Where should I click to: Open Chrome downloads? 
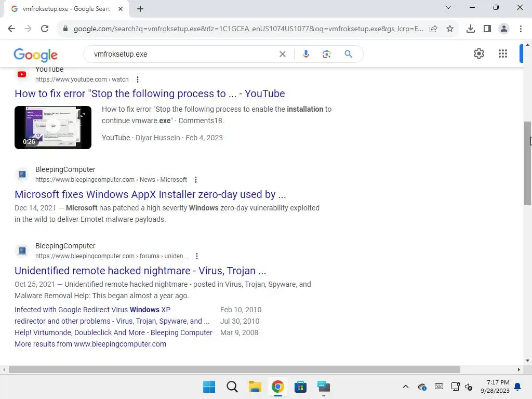471,29
